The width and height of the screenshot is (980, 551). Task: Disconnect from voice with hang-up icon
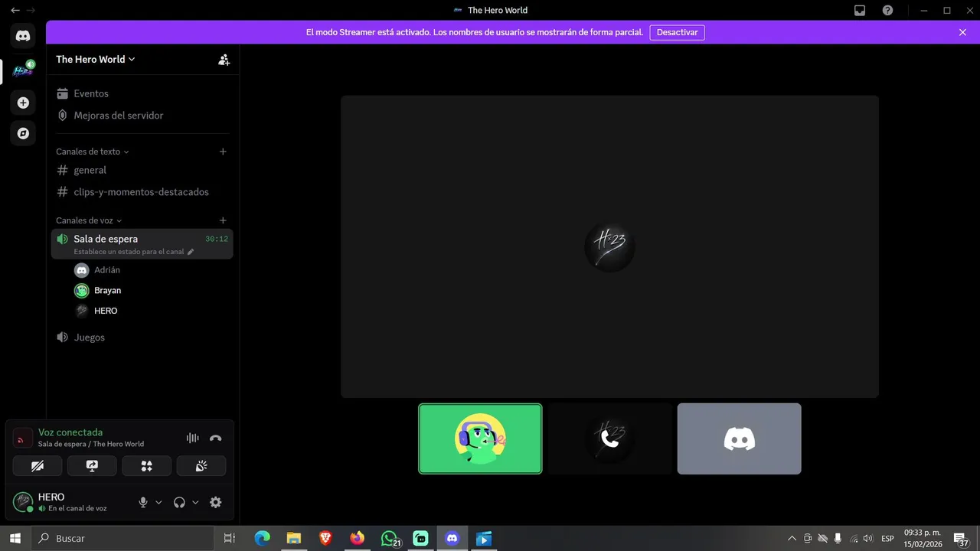(216, 438)
